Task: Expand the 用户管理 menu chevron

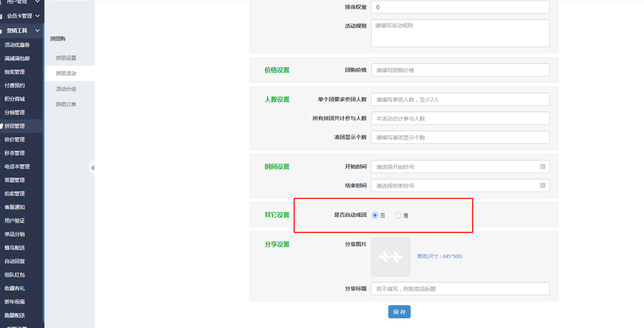Action: click(37, 2)
